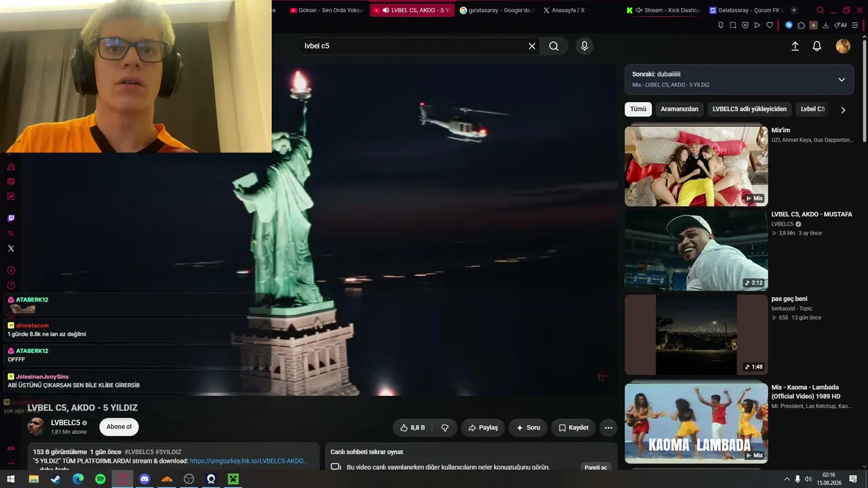The width and height of the screenshot is (868, 488).
Task: Like the video with 8,8 B thumbs-up
Action: (412, 428)
